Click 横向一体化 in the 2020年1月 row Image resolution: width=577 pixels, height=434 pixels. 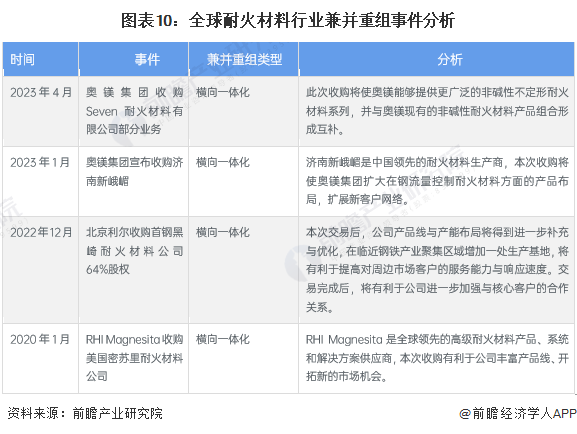click(223, 339)
